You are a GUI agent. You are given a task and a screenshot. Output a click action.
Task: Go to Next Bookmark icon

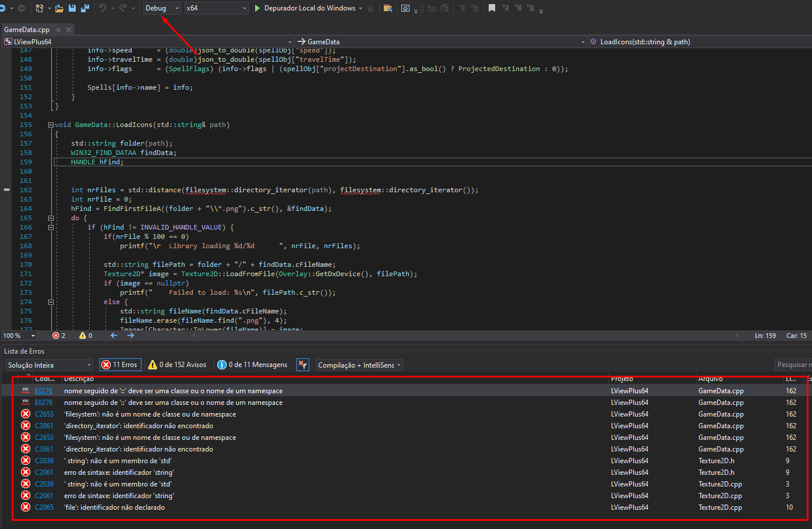[x=518, y=8]
